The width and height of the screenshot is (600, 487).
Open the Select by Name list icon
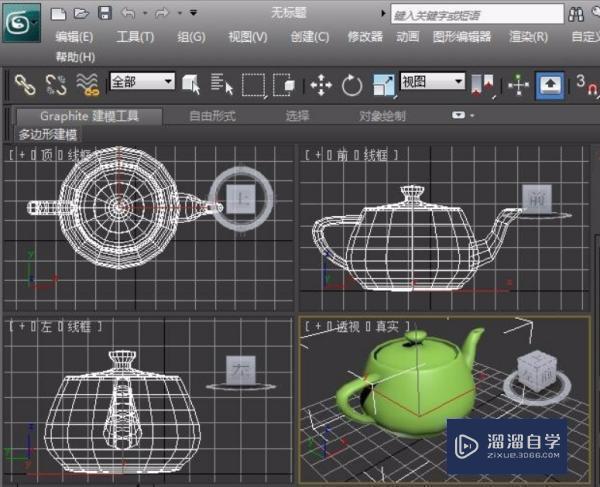pyautogui.click(x=221, y=85)
